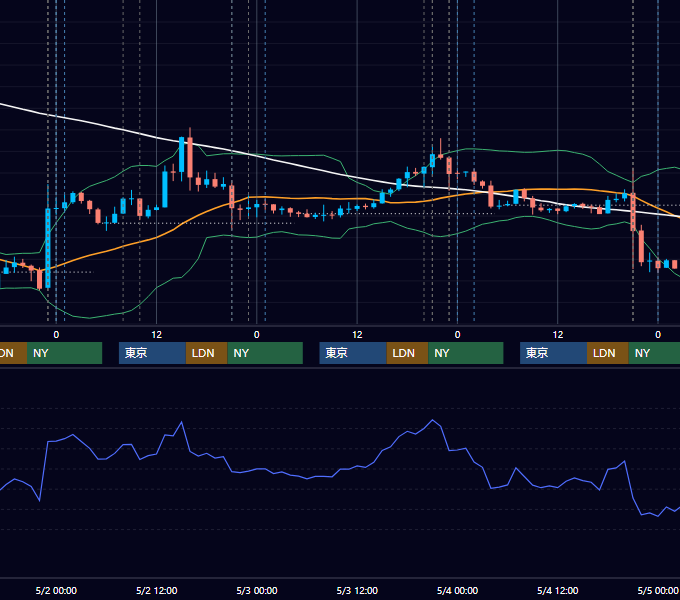Click hour label '12' above 5/2 12:00

(x=157, y=335)
